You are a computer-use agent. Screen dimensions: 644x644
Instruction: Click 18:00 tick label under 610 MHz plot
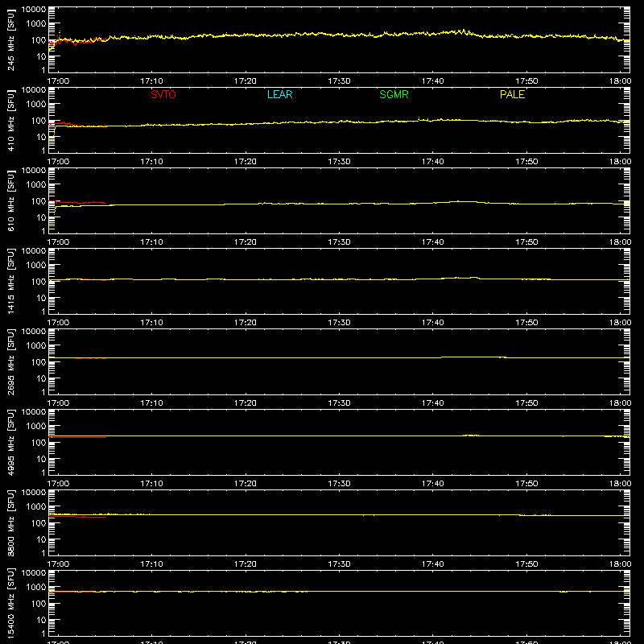click(x=620, y=242)
